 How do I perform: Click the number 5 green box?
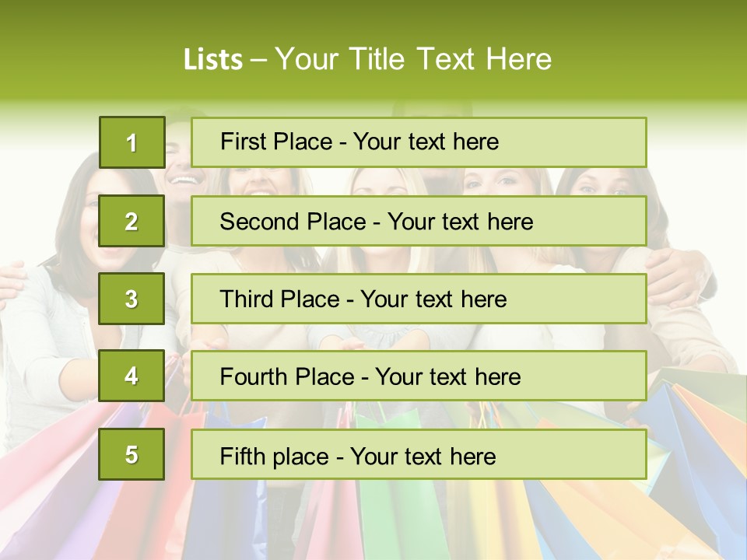tap(132, 454)
